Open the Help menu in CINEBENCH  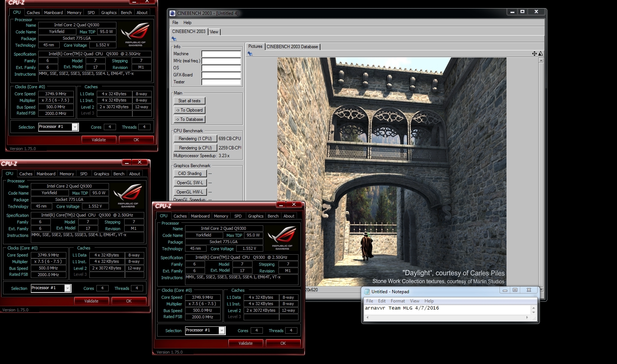tap(188, 23)
